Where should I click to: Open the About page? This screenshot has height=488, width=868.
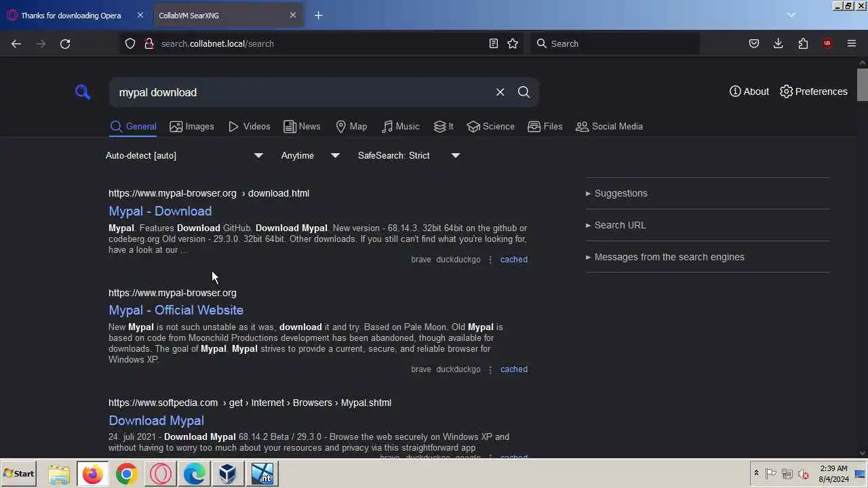tap(749, 91)
